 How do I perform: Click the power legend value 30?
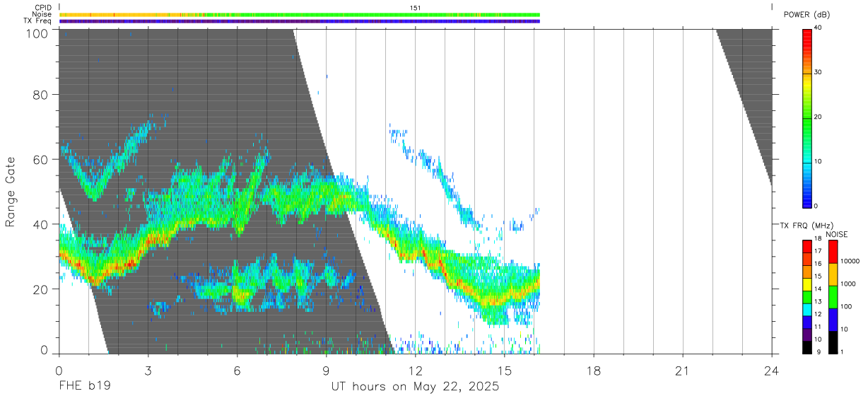tap(818, 72)
